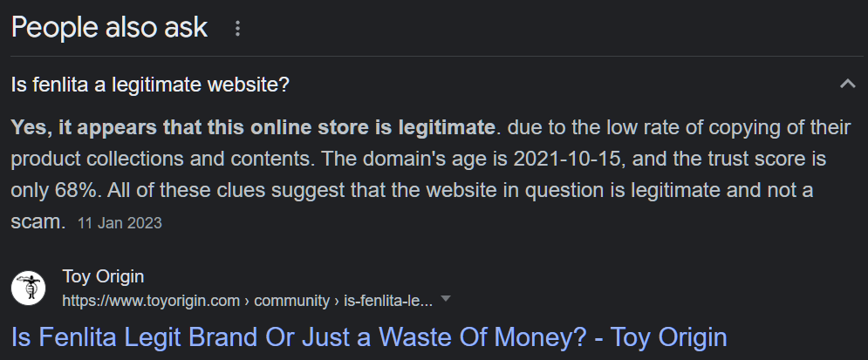Open the dropdown arrow next to the toyorigin URL
This screenshot has width=868, height=360.
click(x=446, y=299)
